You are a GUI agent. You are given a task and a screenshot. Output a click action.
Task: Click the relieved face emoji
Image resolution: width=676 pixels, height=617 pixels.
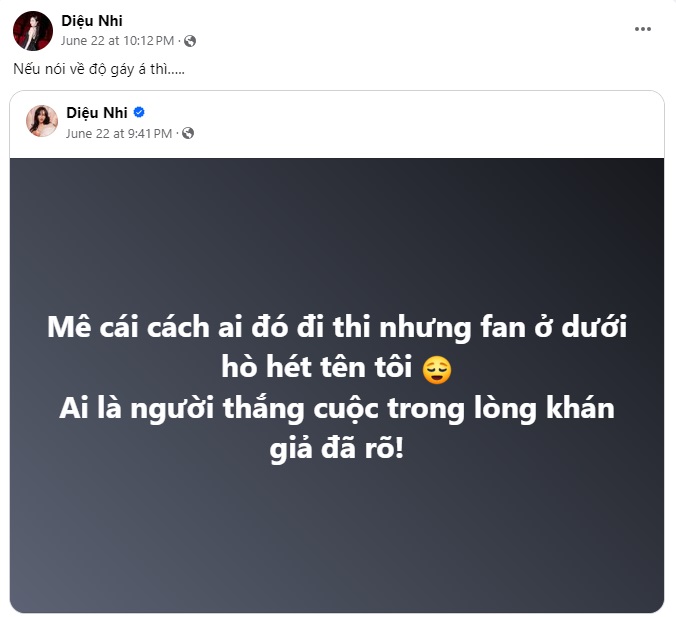pos(437,370)
